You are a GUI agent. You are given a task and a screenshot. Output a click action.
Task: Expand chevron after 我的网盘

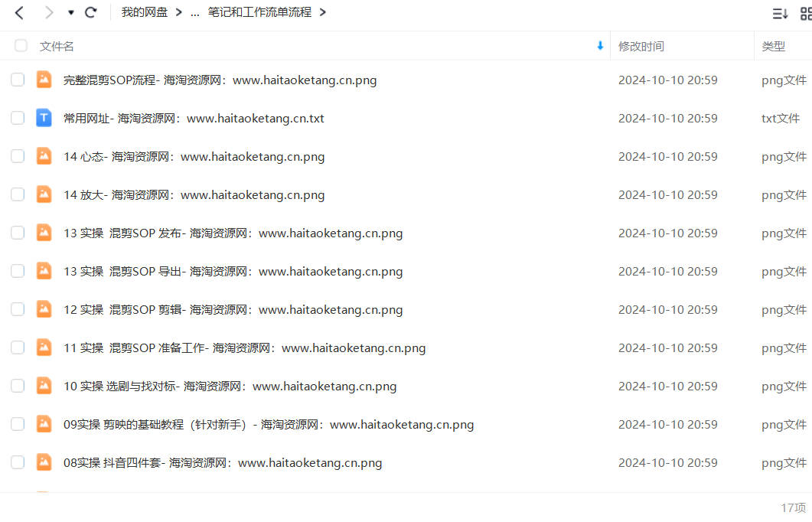[178, 12]
